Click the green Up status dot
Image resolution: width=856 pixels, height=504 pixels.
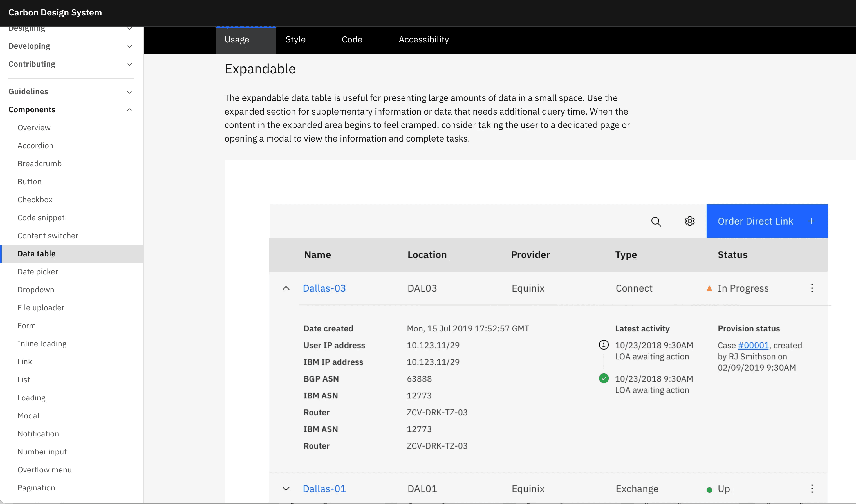(709, 490)
